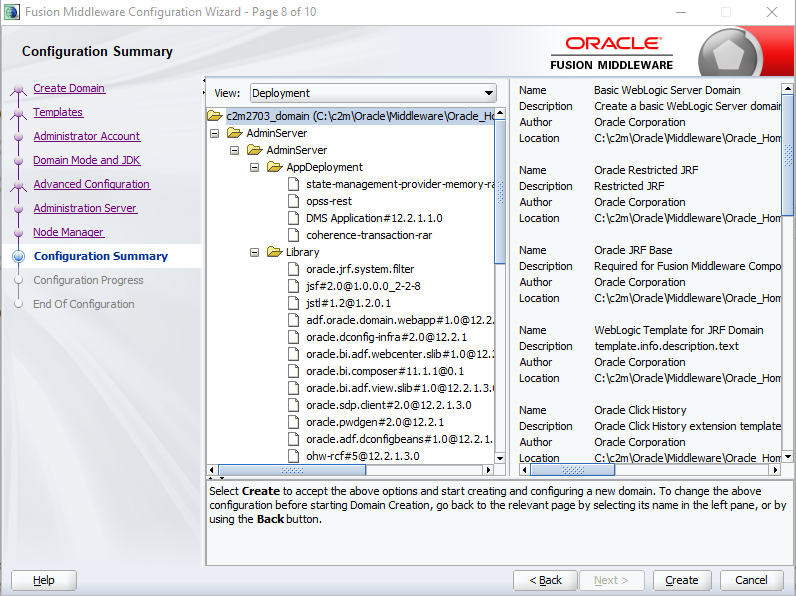Go to the Domain Mode and JDK step
The image size is (796, 596).
pyautogui.click(x=87, y=160)
